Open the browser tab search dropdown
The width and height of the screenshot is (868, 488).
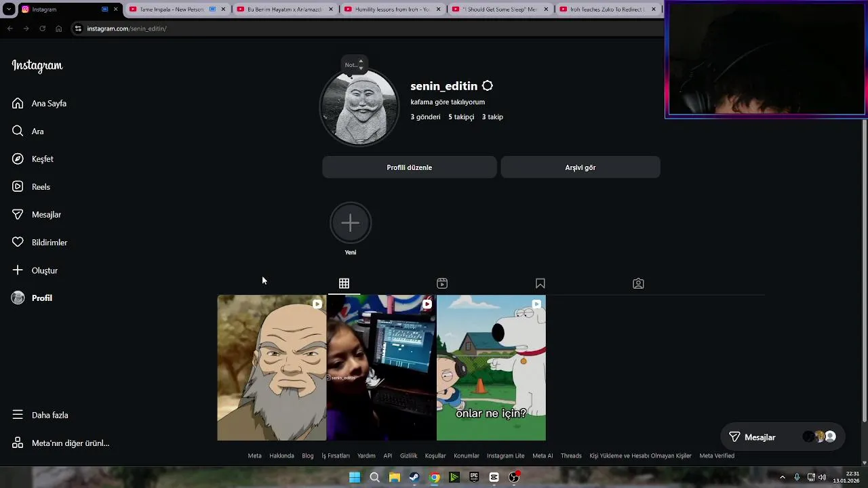[9, 9]
